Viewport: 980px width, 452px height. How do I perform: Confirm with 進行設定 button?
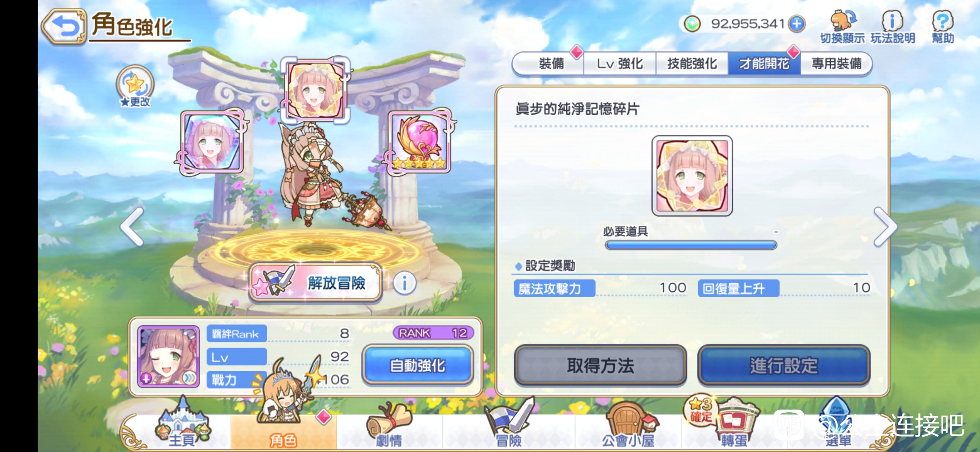point(784,365)
